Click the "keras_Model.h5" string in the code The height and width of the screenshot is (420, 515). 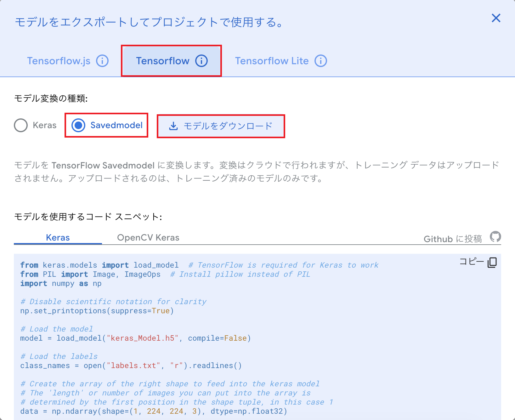coord(143,338)
